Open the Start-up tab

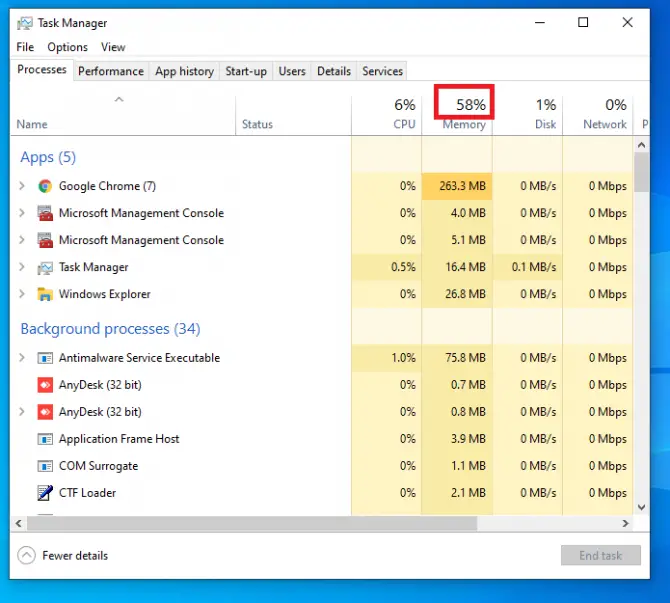pos(246,71)
